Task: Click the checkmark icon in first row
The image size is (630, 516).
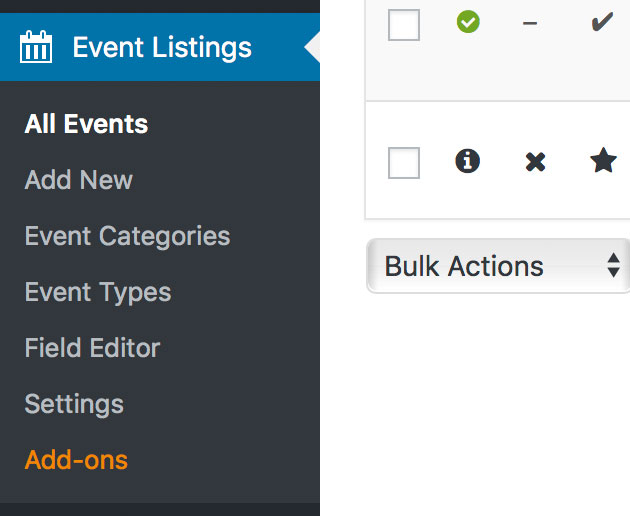Action: (x=602, y=22)
